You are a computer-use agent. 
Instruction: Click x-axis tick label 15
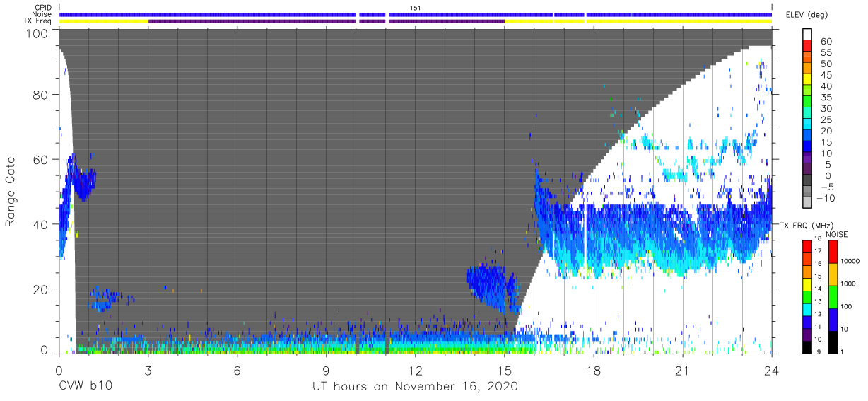505,370
